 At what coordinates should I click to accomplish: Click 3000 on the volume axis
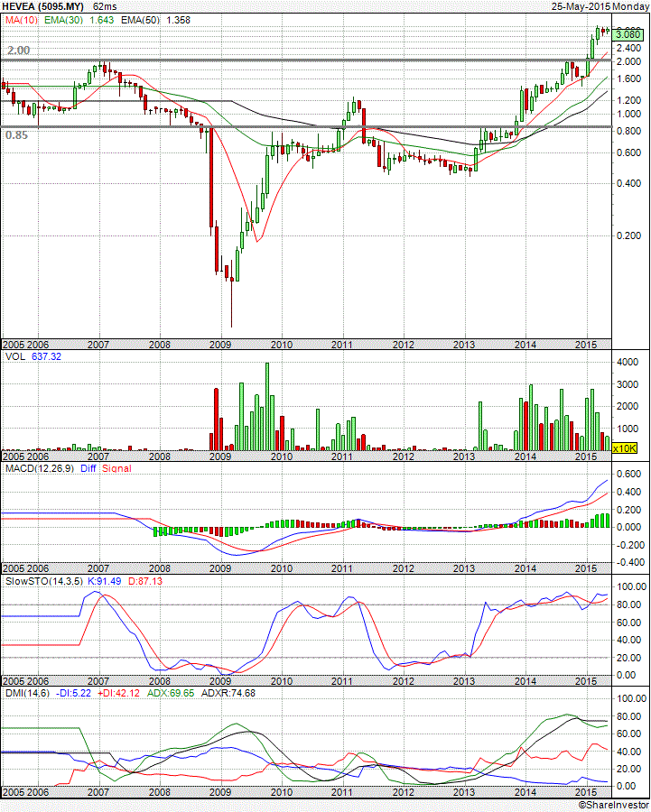628,384
